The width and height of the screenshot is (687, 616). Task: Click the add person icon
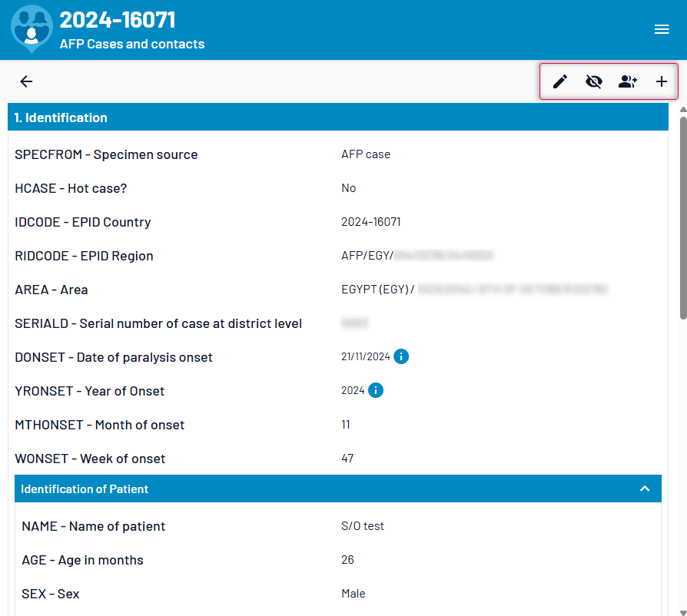628,81
